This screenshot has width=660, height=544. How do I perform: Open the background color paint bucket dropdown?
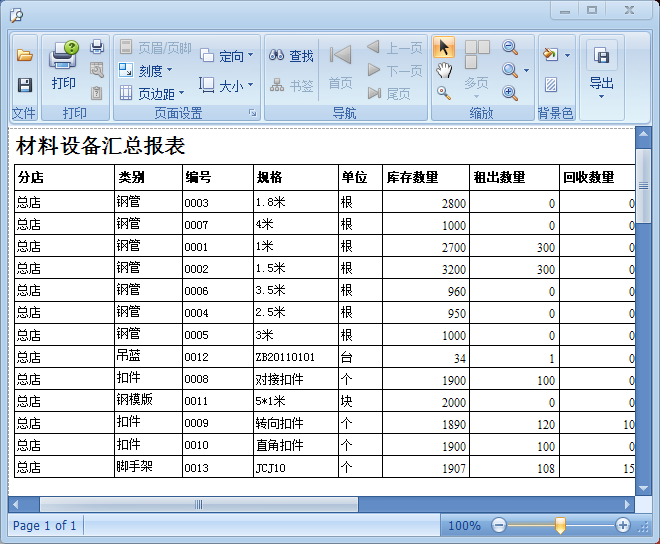click(x=556, y=55)
